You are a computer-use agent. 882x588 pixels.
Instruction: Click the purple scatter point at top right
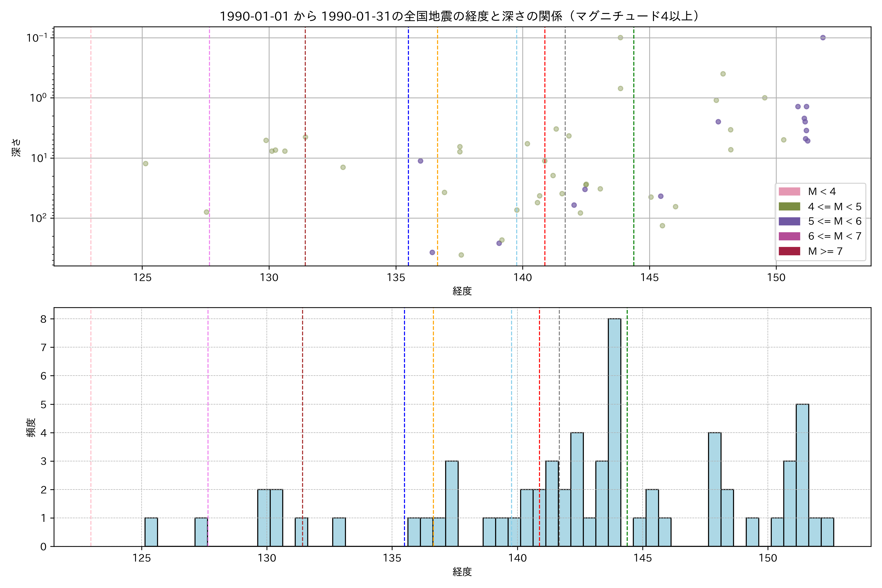point(823,37)
